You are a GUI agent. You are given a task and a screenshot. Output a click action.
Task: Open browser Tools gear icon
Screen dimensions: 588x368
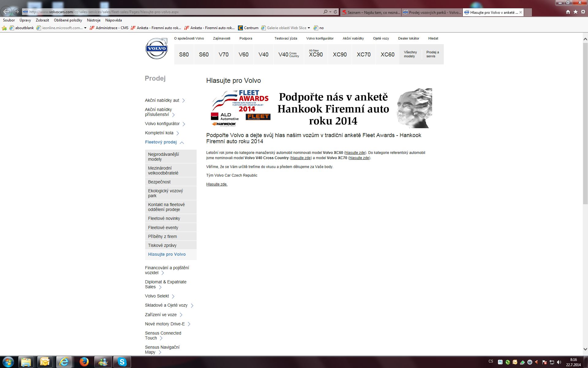coord(583,12)
